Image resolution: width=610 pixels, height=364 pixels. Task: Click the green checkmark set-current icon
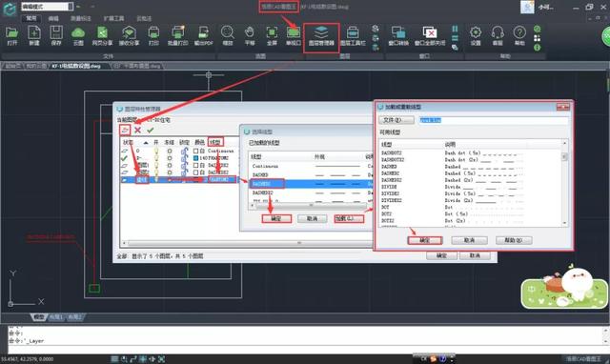pos(151,130)
